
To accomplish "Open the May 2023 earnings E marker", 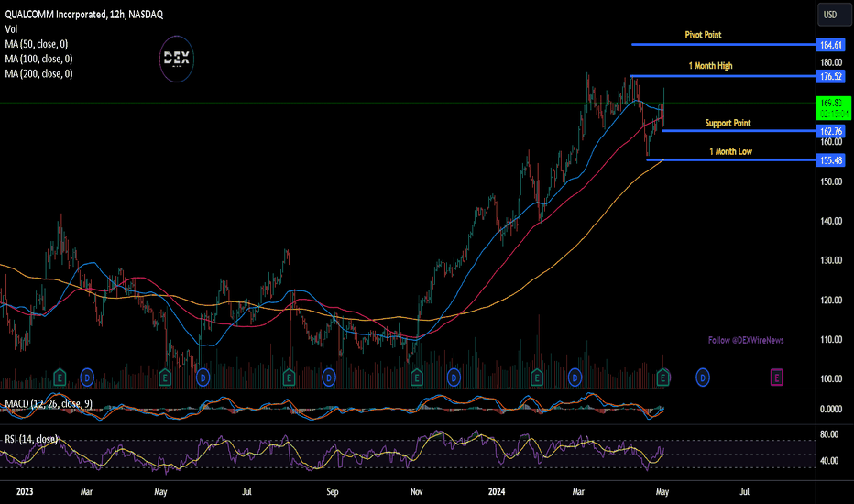I will coord(165,377).
